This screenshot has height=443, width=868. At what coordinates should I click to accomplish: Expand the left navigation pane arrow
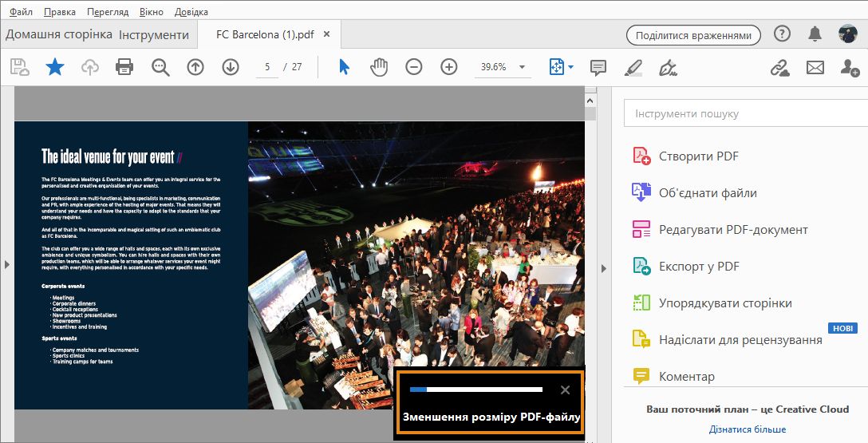[x=6, y=265]
